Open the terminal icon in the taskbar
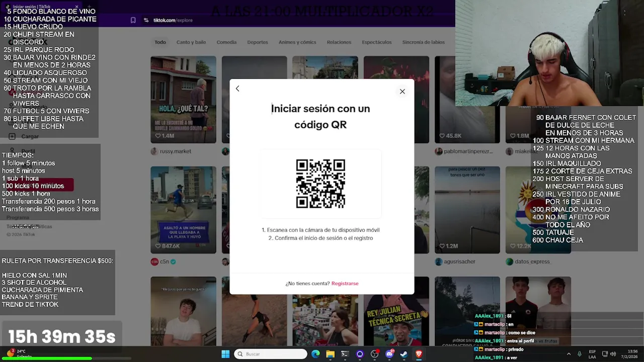644x362 pixels. [x=345, y=354]
